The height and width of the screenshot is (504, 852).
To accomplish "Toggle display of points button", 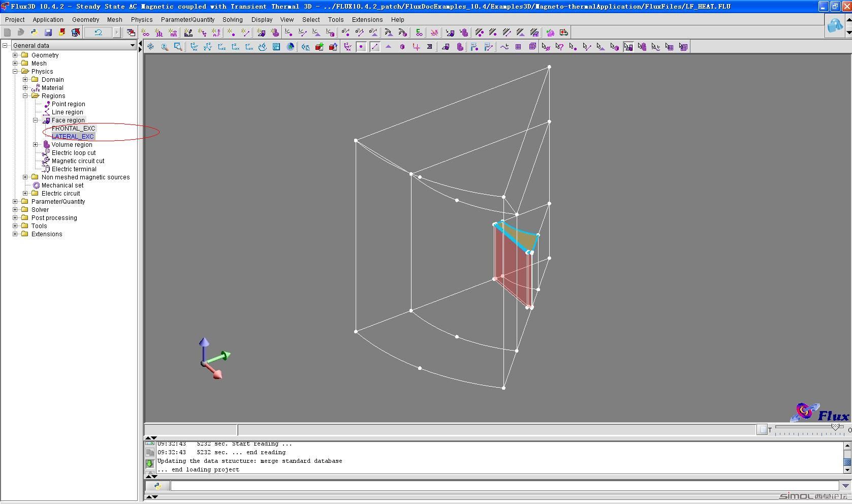I will 361,47.
